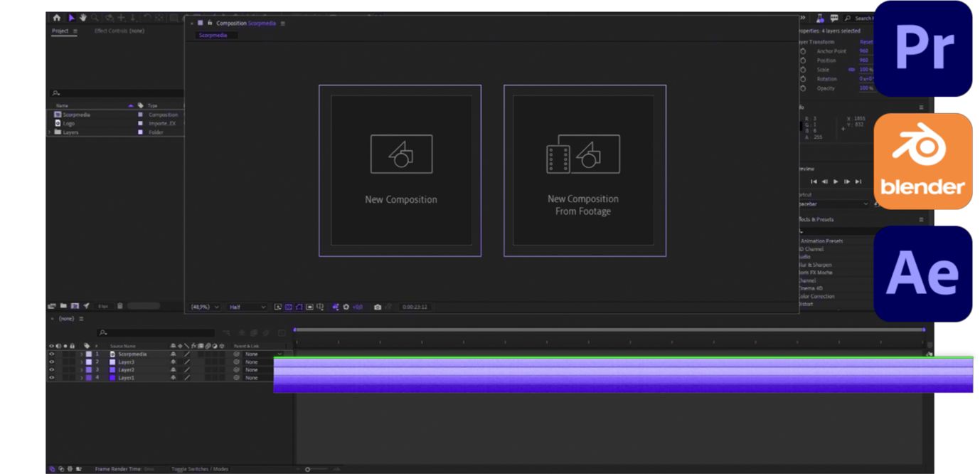Click the rocket project settings icon
The width and height of the screenshot is (980, 474).
[86, 306]
